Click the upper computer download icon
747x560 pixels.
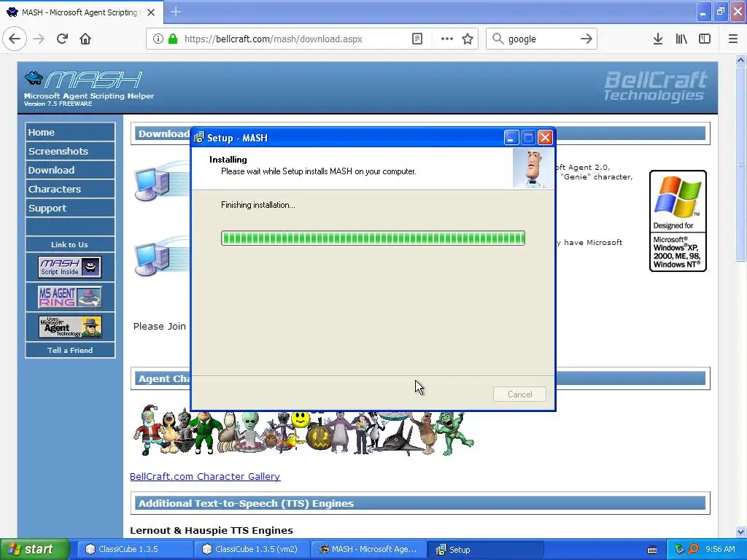pyautogui.click(x=152, y=184)
